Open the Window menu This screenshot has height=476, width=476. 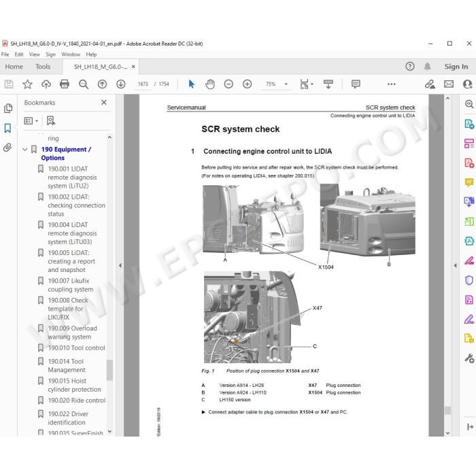(x=71, y=54)
